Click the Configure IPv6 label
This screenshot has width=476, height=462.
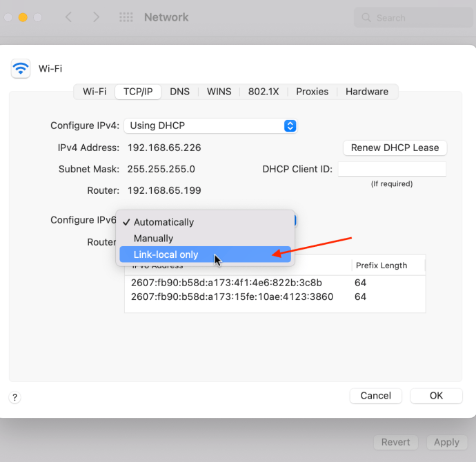[83, 220]
